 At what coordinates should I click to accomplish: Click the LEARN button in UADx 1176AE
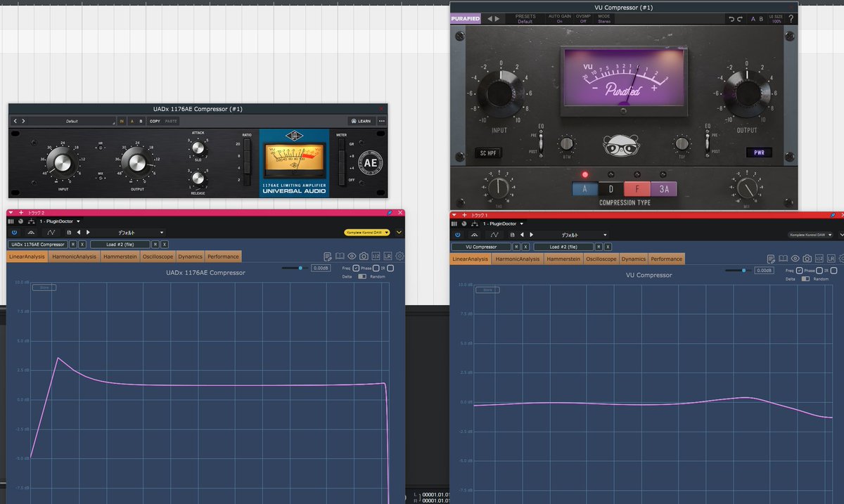click(x=360, y=121)
